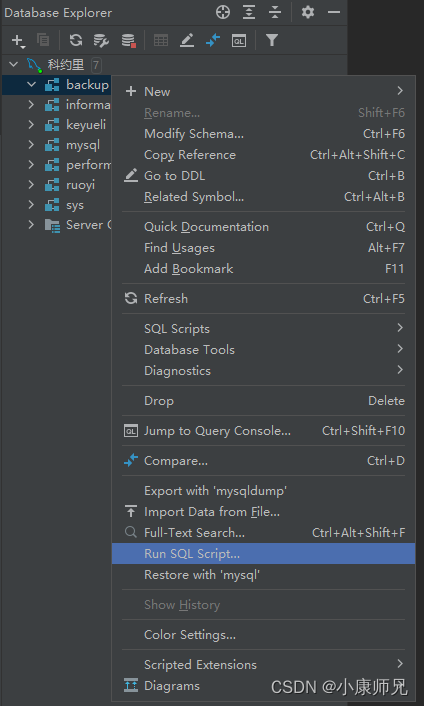424x706 pixels.
Task: Select the keyueli schema in tree
Action: coord(86,124)
